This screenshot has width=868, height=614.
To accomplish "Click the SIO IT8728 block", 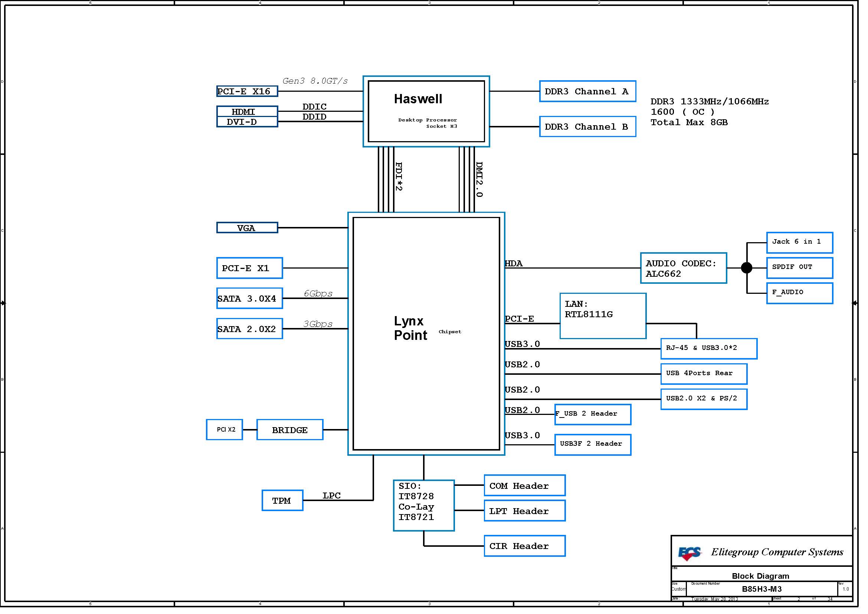I will 423,506.
